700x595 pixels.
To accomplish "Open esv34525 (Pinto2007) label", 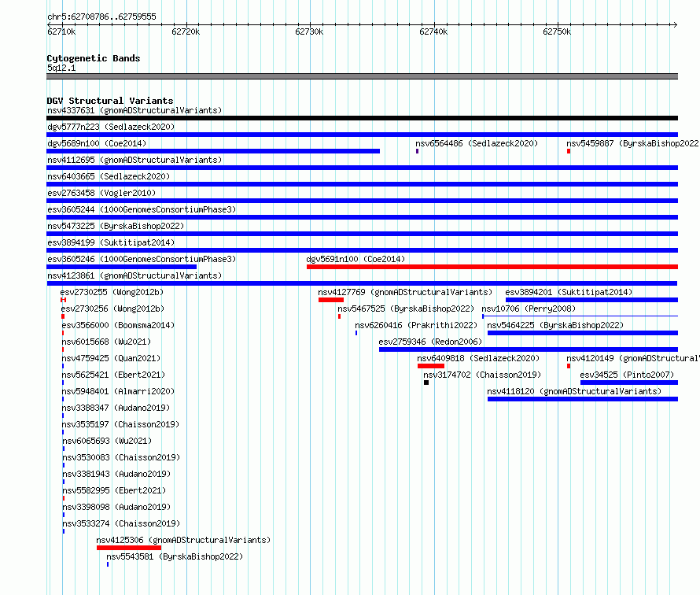I will point(627,375).
